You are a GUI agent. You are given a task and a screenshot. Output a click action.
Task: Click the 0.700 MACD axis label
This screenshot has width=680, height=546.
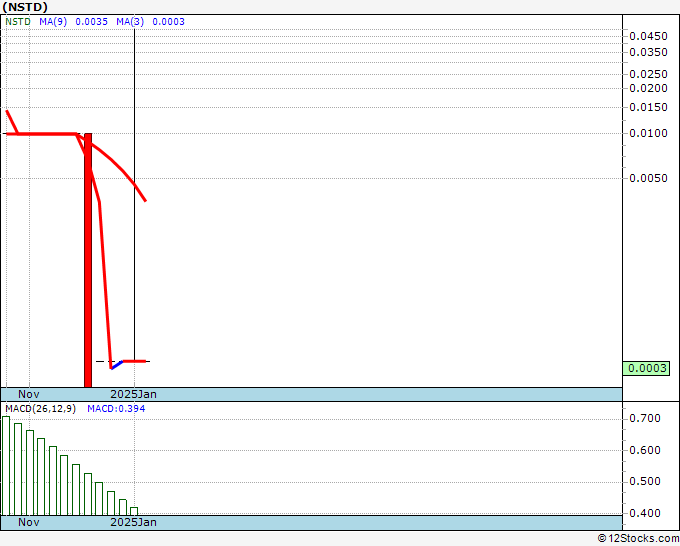[645, 418]
